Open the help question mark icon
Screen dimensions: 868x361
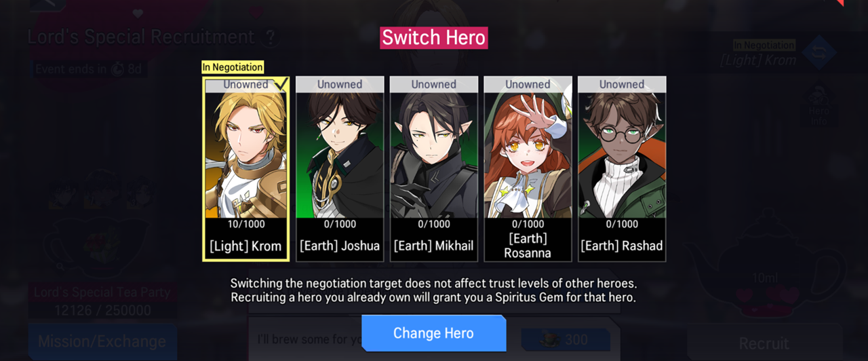tap(270, 37)
